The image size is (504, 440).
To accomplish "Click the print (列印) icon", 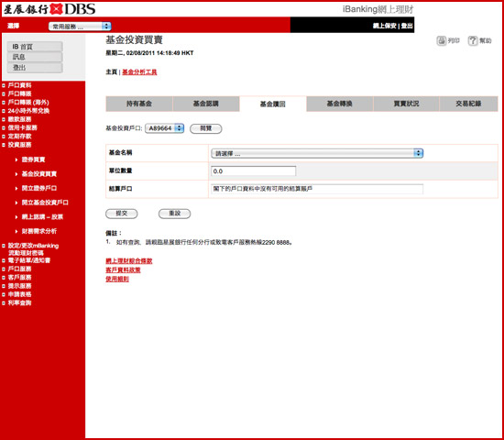I will click(x=442, y=40).
